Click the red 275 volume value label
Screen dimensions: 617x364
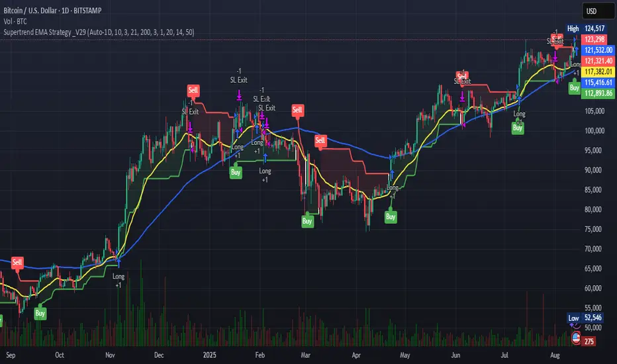(x=589, y=341)
